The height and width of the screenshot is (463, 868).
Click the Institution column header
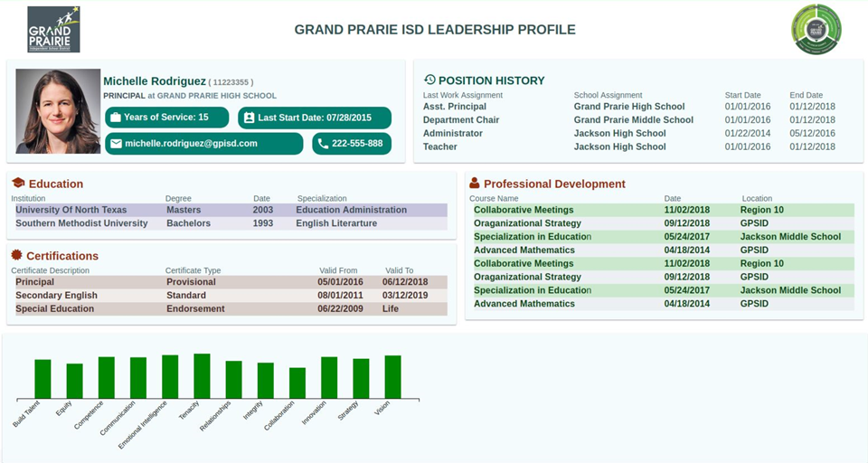(x=28, y=198)
